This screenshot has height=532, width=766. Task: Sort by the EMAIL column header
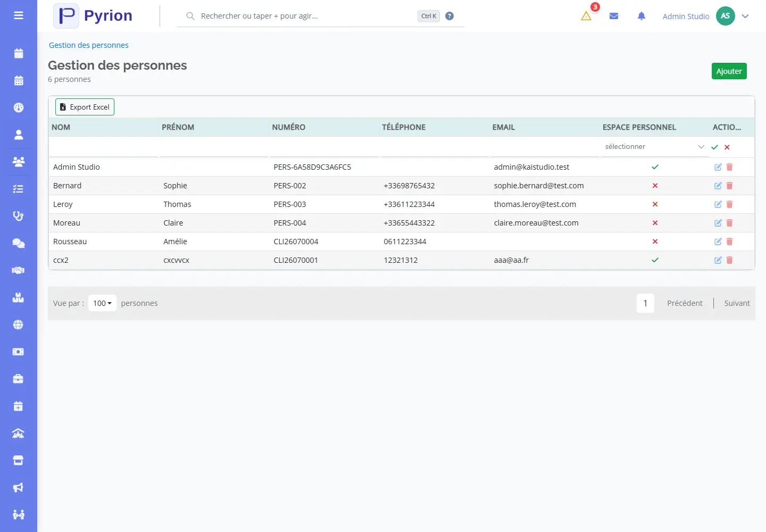(504, 127)
